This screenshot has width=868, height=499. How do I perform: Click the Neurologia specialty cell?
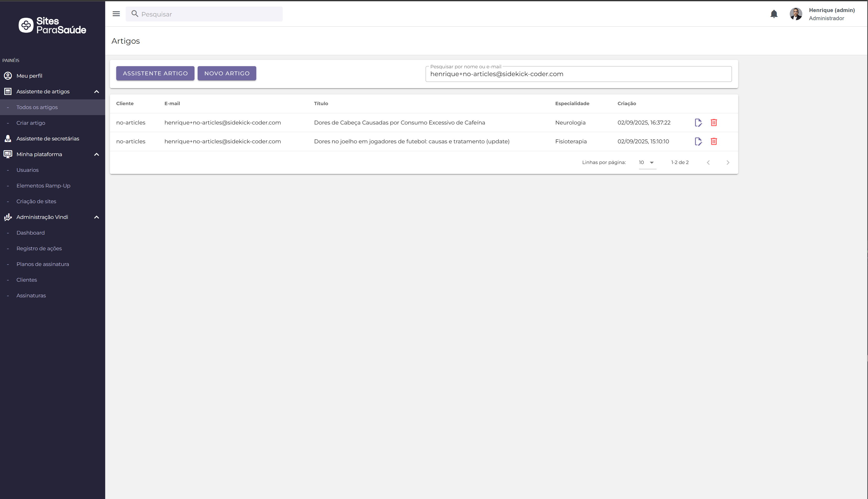(570, 123)
